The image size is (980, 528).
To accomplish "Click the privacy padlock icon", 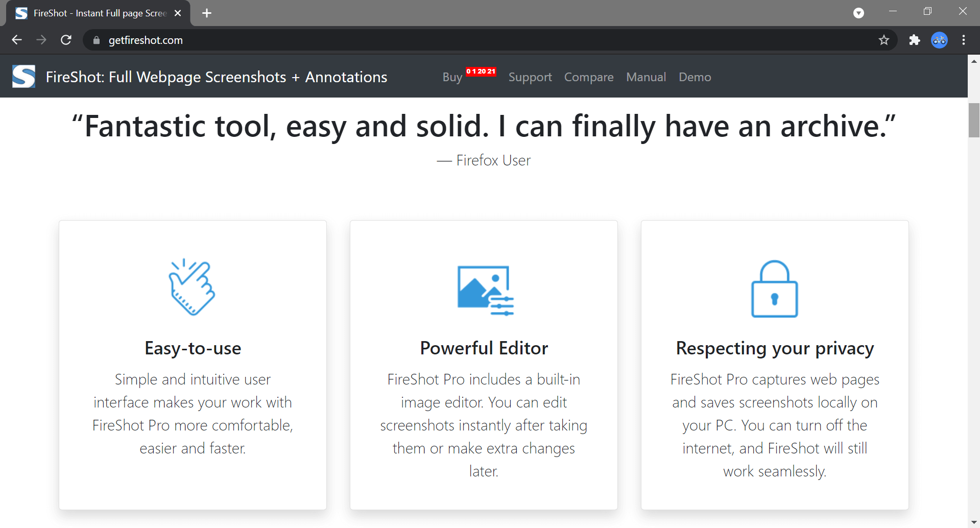I will (x=775, y=289).
